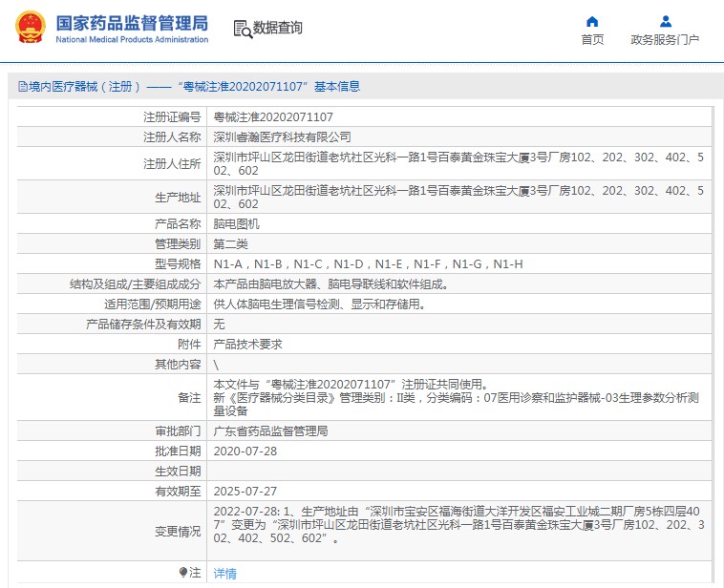Click the attachment 产品技术要求
This screenshot has width=724, height=588.
point(246,344)
